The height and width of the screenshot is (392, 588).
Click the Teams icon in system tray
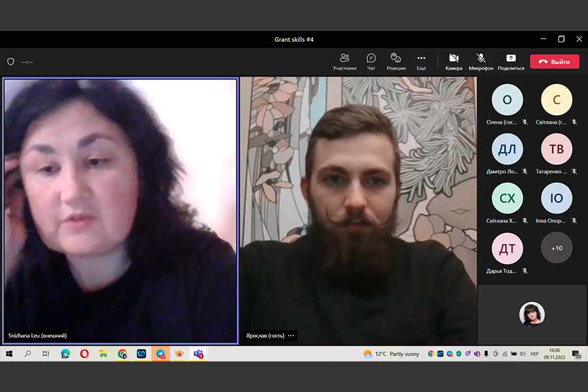point(477,353)
